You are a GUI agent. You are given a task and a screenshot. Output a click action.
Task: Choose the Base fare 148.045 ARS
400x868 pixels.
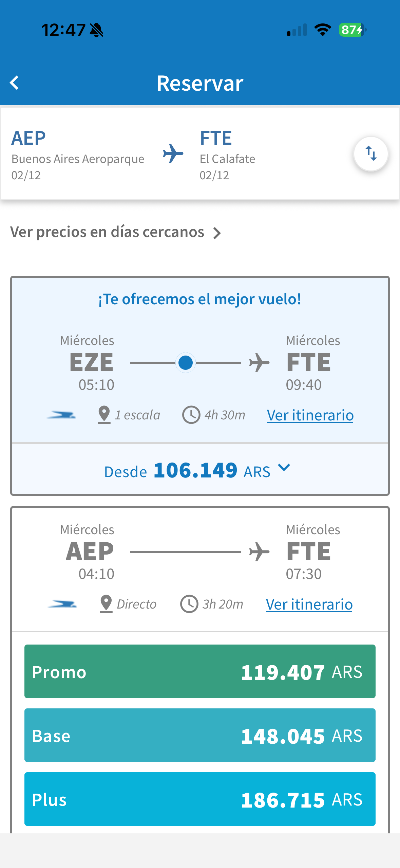coord(199,735)
